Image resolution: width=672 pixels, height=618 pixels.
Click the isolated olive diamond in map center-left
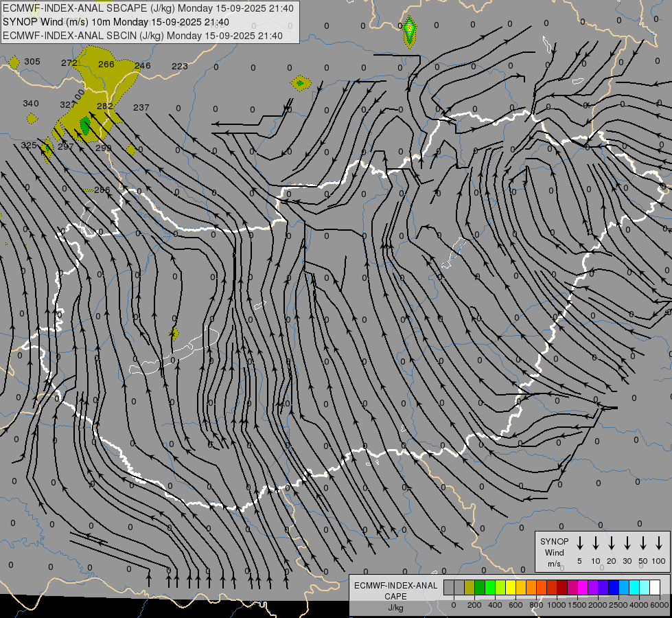[174, 333]
